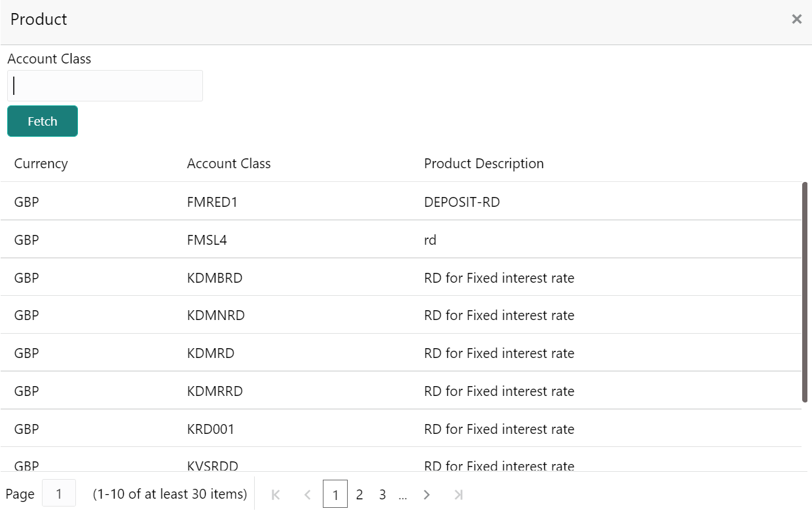
Task: Jump to last page icon
Action: tap(458, 495)
